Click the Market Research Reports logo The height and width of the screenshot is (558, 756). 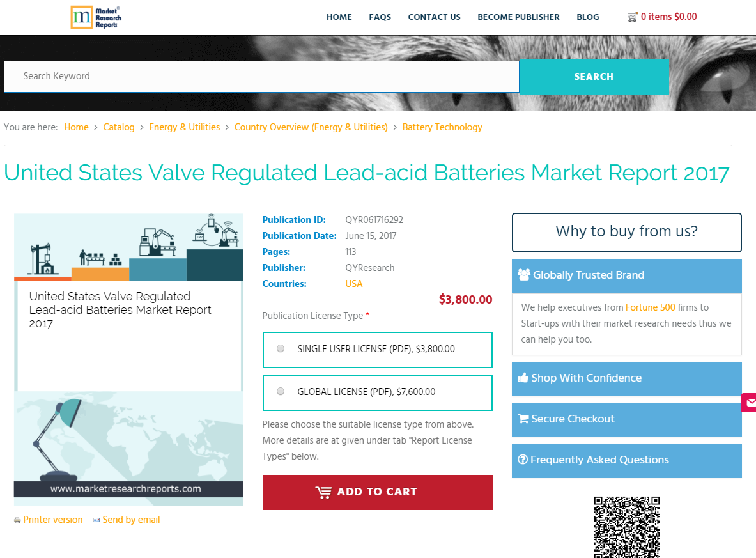[96, 17]
